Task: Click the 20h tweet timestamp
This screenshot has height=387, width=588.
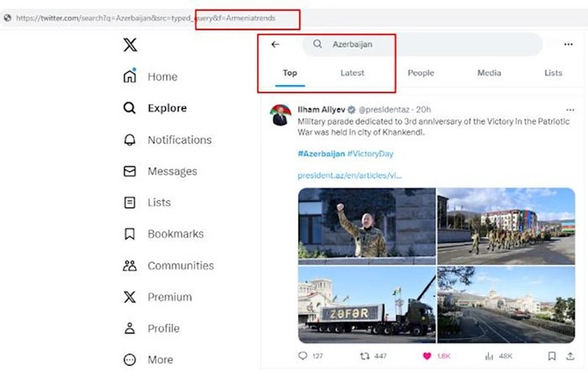Action: (x=423, y=110)
